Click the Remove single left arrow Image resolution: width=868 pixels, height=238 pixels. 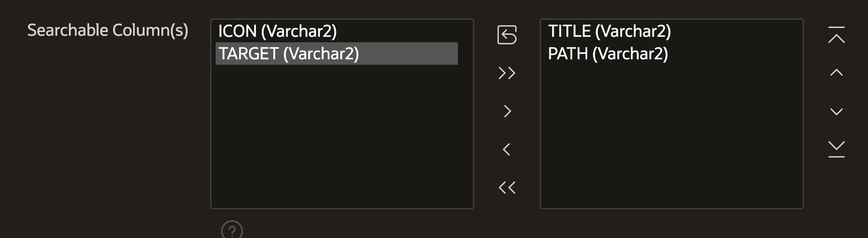click(507, 149)
